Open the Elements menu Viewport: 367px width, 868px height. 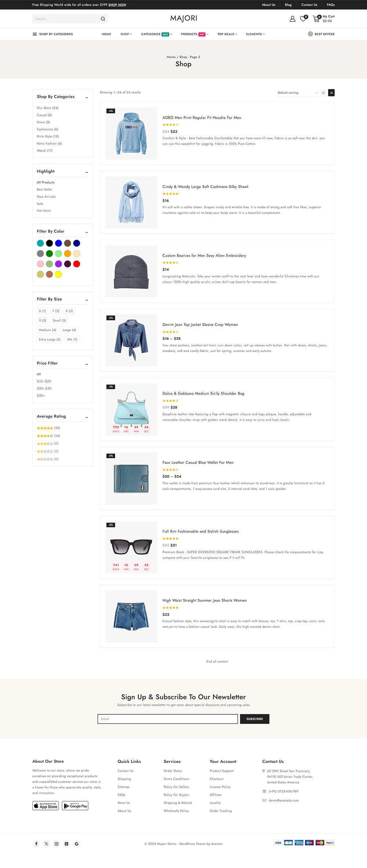[255, 34]
